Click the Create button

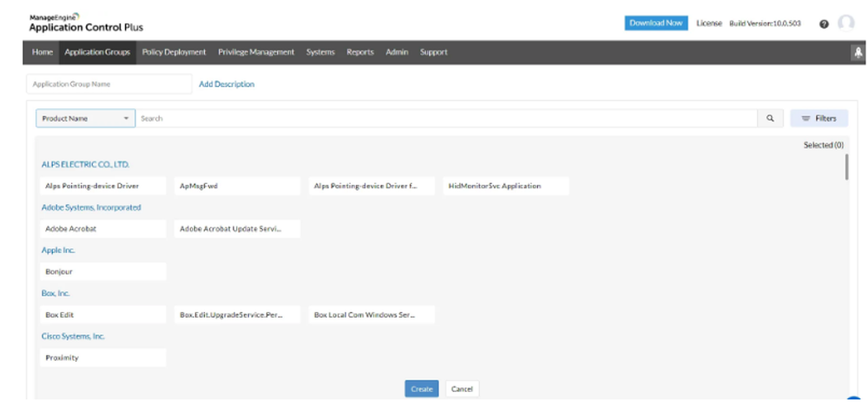click(421, 389)
